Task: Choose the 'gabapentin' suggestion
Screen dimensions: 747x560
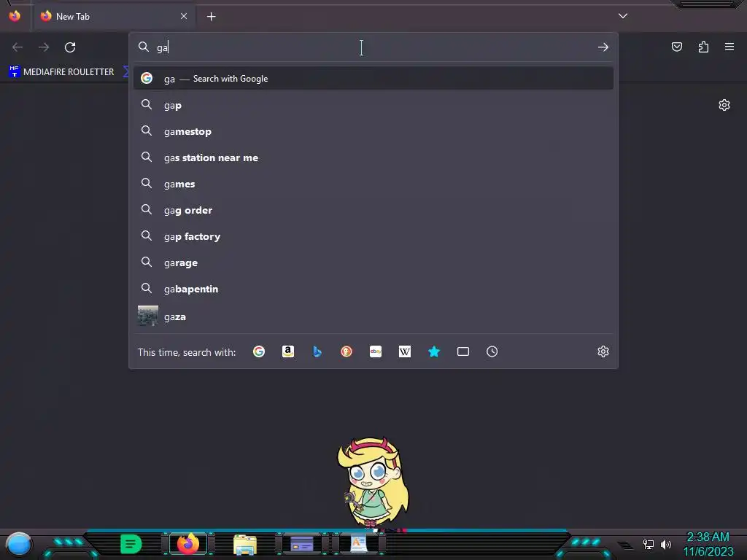Action: pos(373,289)
